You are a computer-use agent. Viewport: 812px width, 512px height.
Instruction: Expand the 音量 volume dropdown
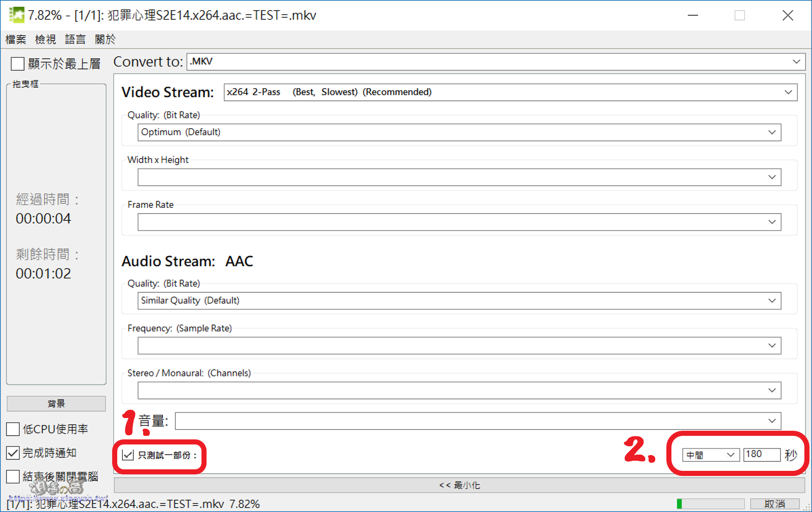[478, 421]
